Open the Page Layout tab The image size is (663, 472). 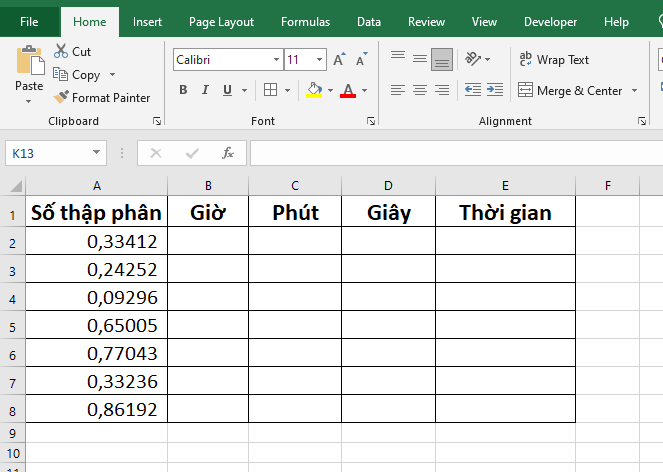[221, 22]
